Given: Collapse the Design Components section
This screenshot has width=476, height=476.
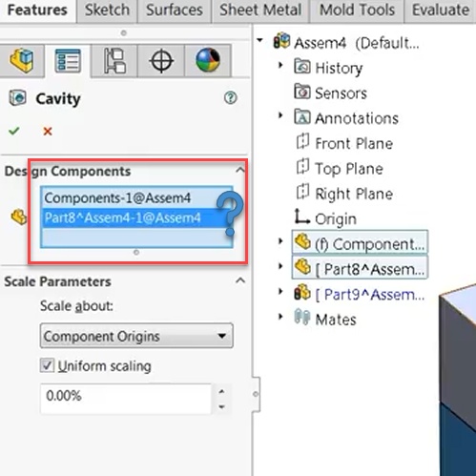Looking at the screenshot, I should pos(240,171).
